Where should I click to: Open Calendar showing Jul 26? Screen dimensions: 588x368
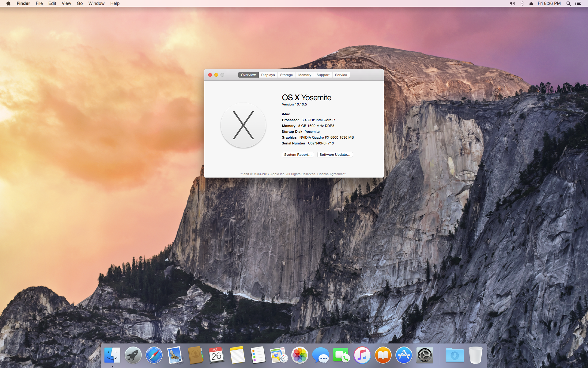pos(217,355)
